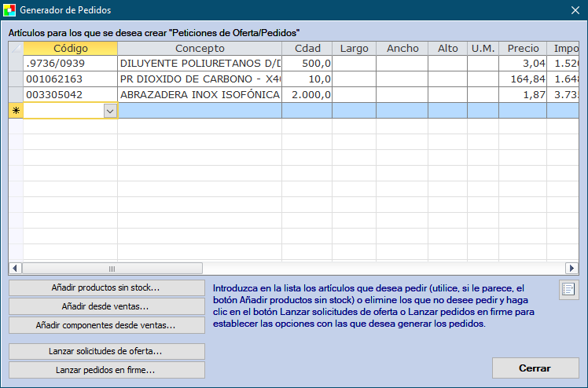Click the horizontal scrollbar right arrow
Image resolution: width=588 pixels, height=388 pixels.
coord(574,269)
